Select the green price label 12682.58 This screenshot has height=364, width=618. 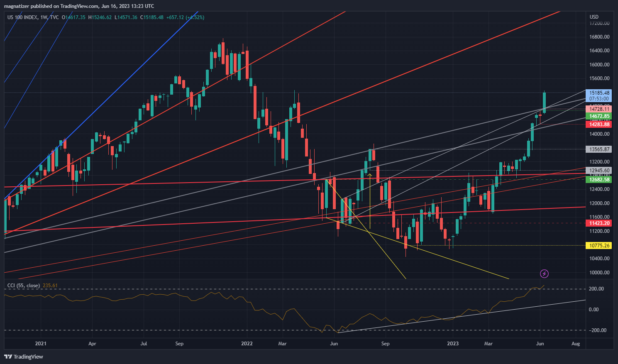click(599, 180)
